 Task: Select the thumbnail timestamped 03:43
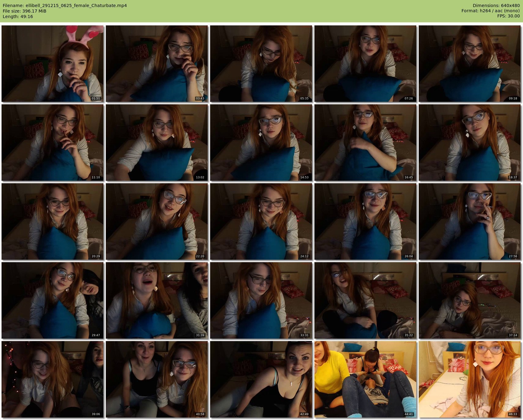[157, 64]
